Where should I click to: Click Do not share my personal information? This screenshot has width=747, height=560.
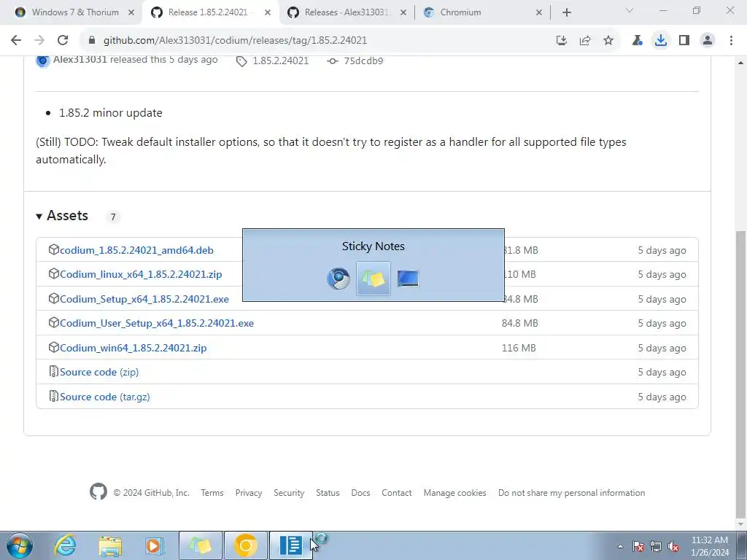point(572,493)
